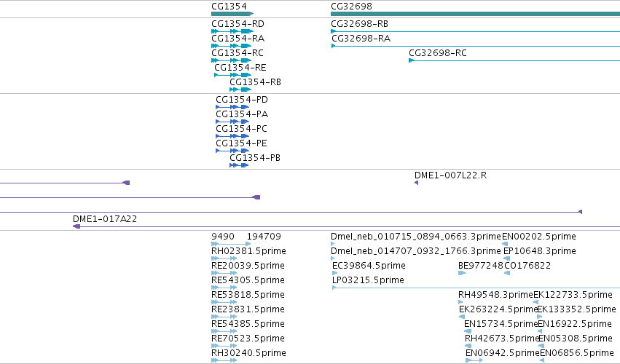
Task: Select Dmel_neb_014707_0932_1766.3prime label
Action: pos(416,251)
